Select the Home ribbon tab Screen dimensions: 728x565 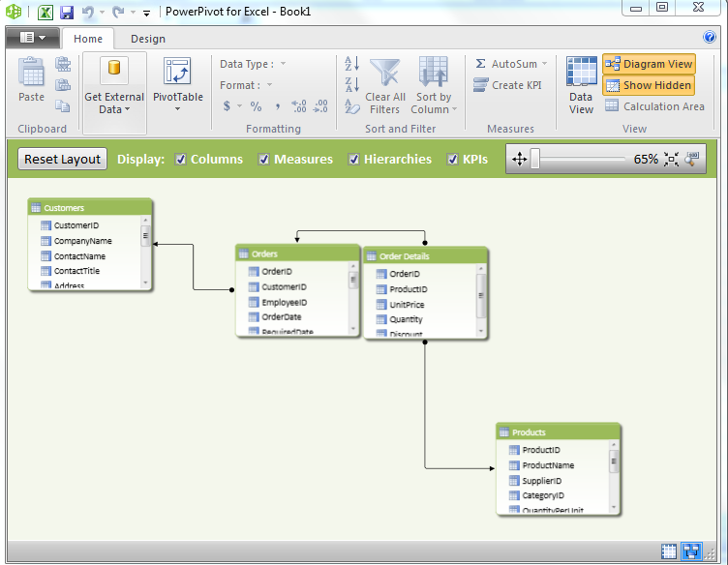[x=88, y=39]
